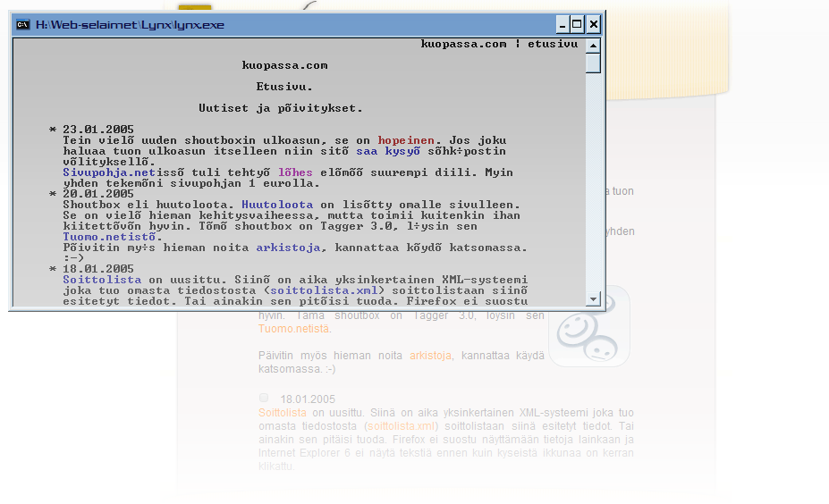
Task: Click the Lynx window title bar text
Action: pos(130,25)
